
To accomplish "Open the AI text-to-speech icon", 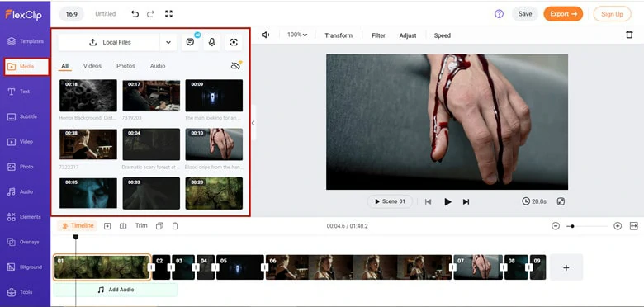I will pyautogui.click(x=190, y=42).
